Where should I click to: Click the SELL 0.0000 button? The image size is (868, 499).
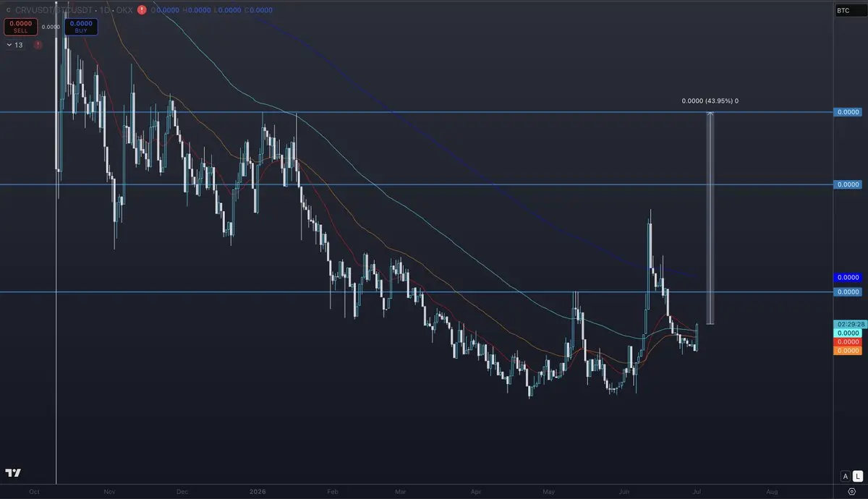(20, 27)
